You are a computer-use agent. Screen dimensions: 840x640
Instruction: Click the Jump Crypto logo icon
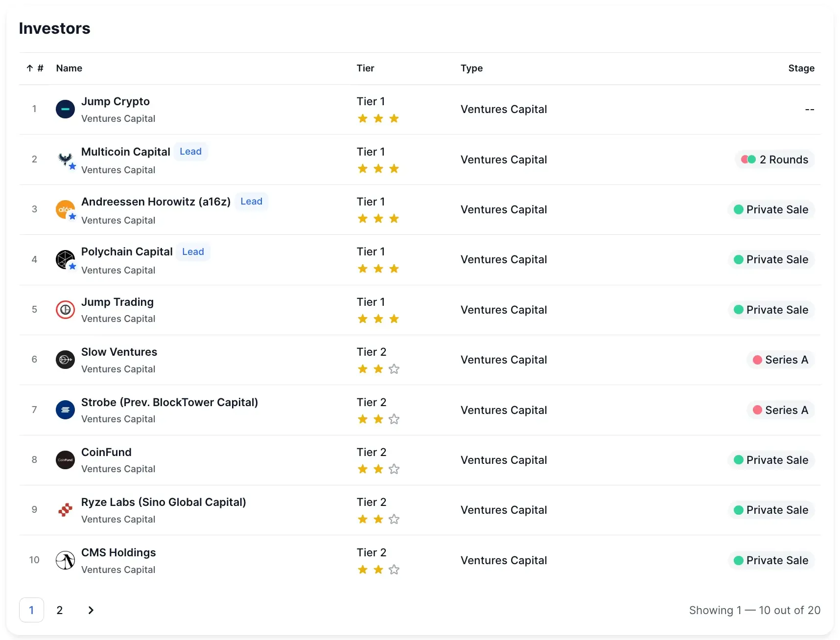click(x=65, y=109)
